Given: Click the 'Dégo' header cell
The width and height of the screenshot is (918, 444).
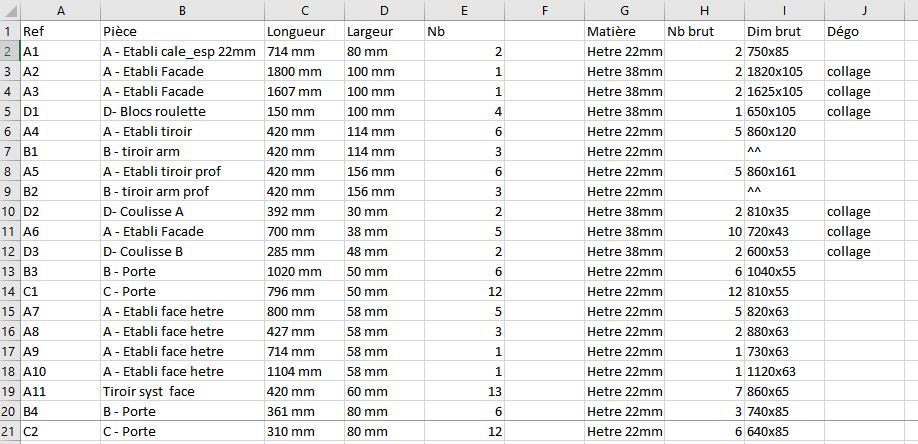Looking at the screenshot, I should point(862,31).
